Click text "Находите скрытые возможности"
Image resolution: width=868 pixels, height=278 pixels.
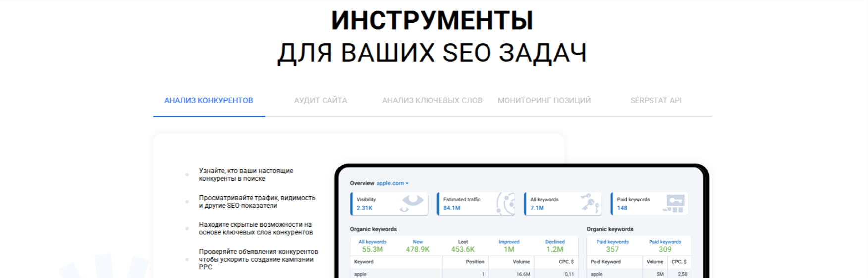(x=256, y=228)
